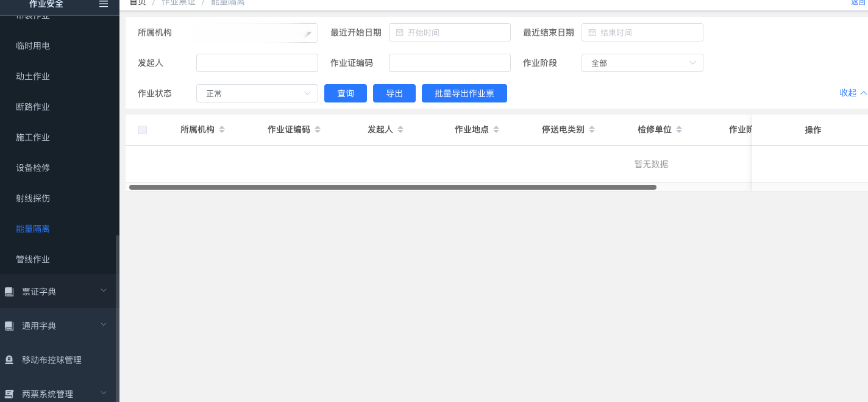The height and width of the screenshot is (402, 868).
Task: Click the 移动布控球管理 sidebar icon
Action: coord(9,360)
